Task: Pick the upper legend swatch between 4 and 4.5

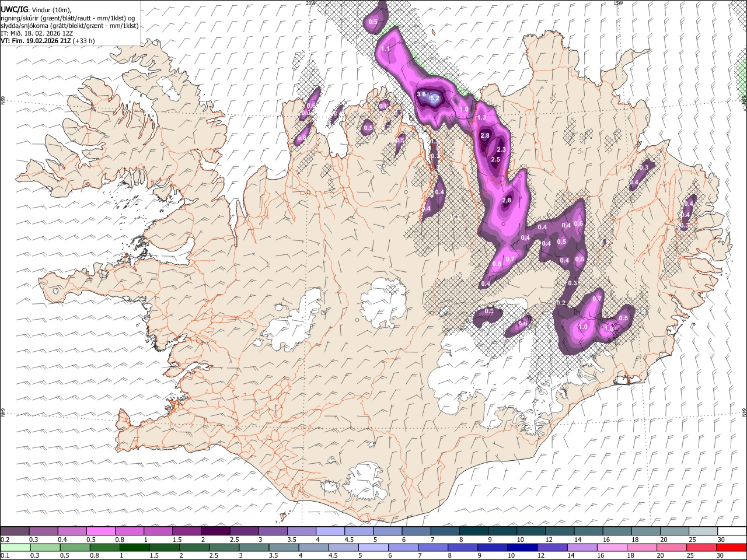Action: coord(331,531)
